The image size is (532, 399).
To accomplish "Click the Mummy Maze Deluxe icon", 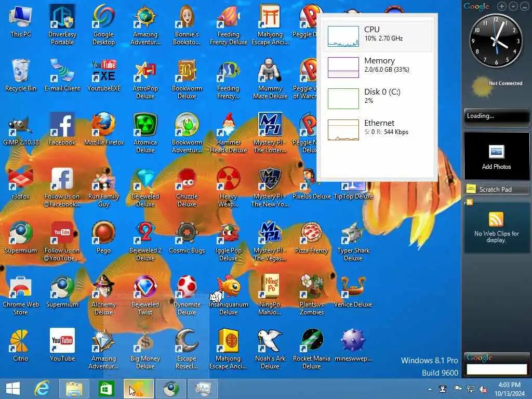I will coord(270,79).
